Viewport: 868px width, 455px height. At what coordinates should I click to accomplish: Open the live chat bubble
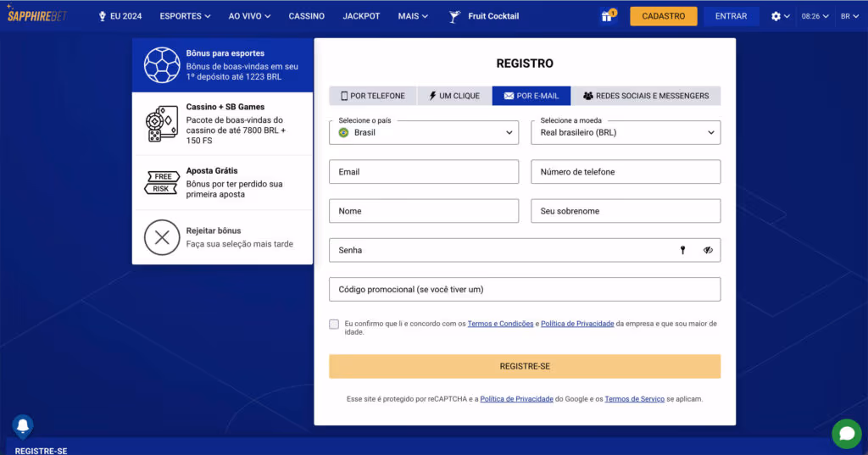(846, 433)
